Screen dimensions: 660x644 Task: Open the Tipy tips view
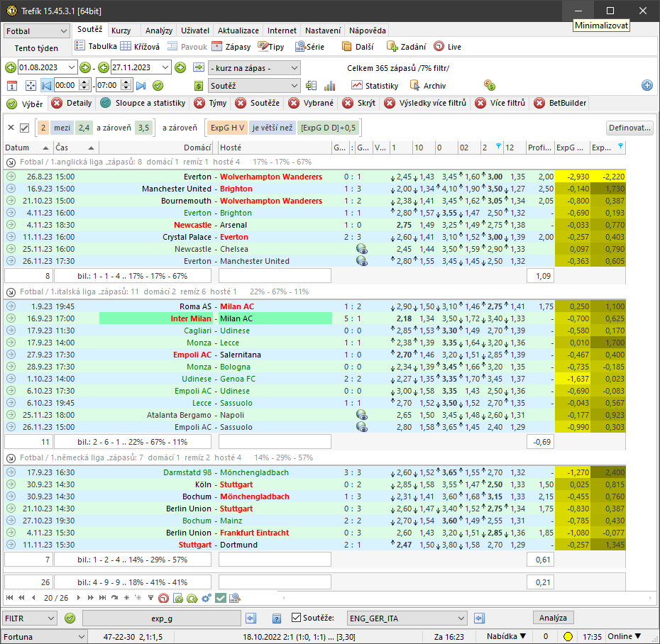click(x=270, y=47)
